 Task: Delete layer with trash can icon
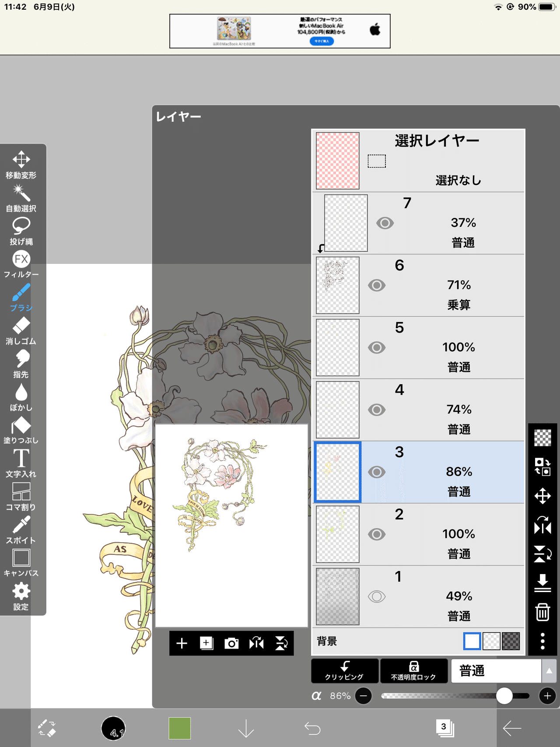click(542, 612)
